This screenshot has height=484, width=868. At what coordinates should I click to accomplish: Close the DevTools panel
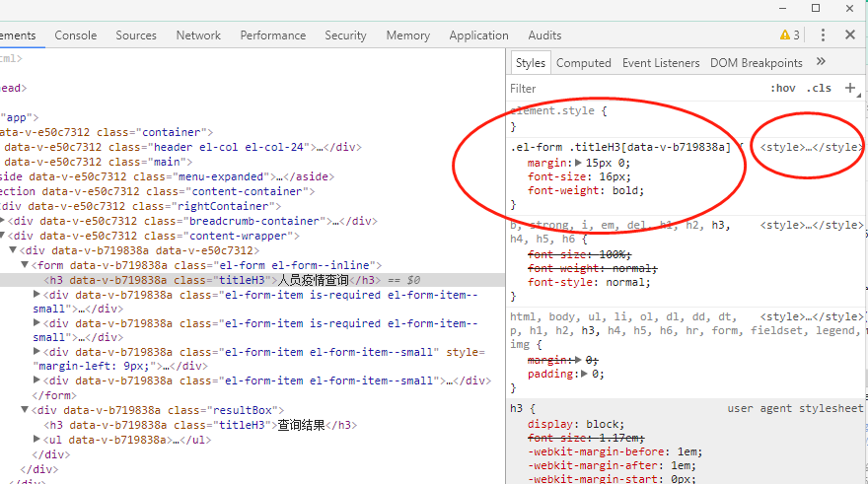(x=850, y=35)
